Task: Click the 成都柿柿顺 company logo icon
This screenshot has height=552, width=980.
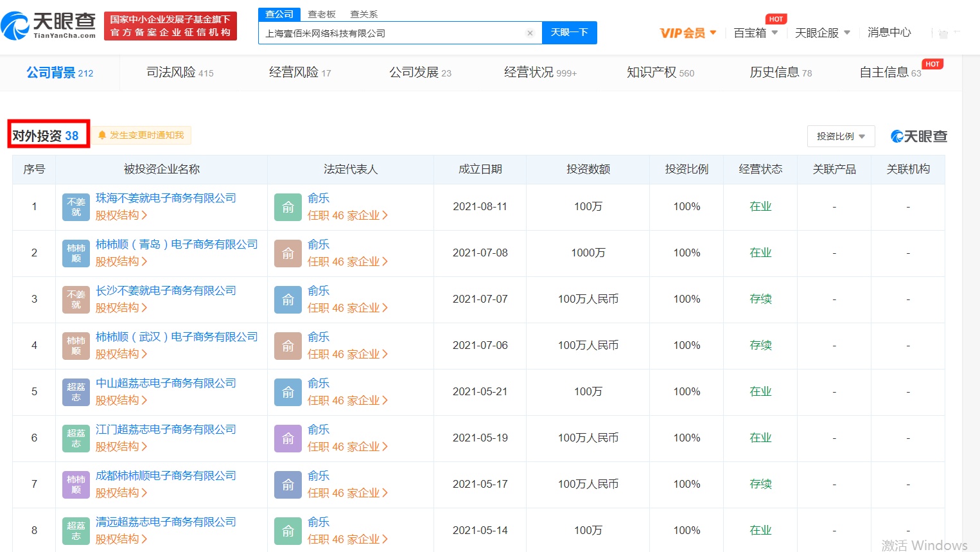Action: point(76,485)
